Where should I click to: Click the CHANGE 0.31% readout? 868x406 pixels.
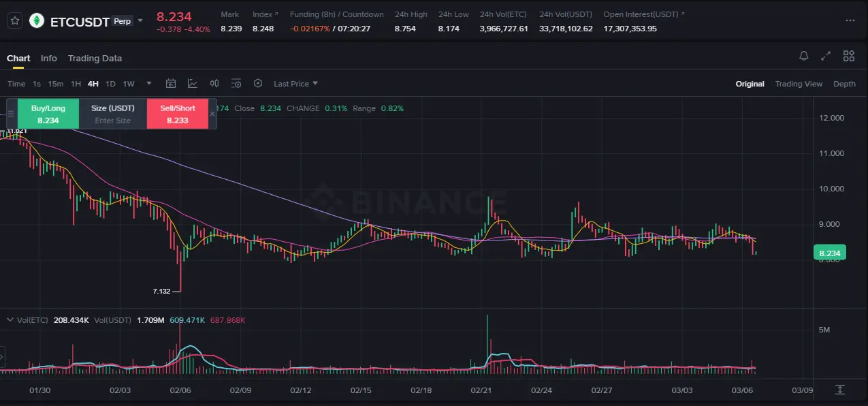pyautogui.click(x=317, y=108)
